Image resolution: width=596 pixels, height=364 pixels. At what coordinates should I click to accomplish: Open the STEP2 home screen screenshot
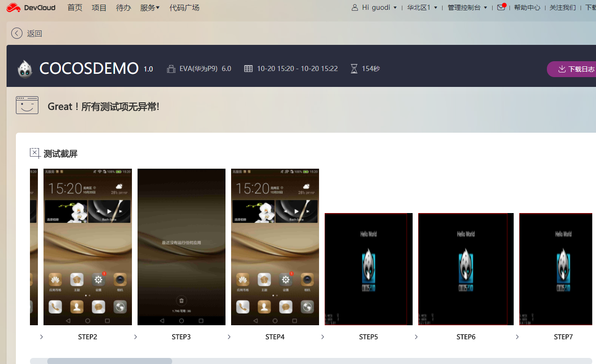click(87, 247)
